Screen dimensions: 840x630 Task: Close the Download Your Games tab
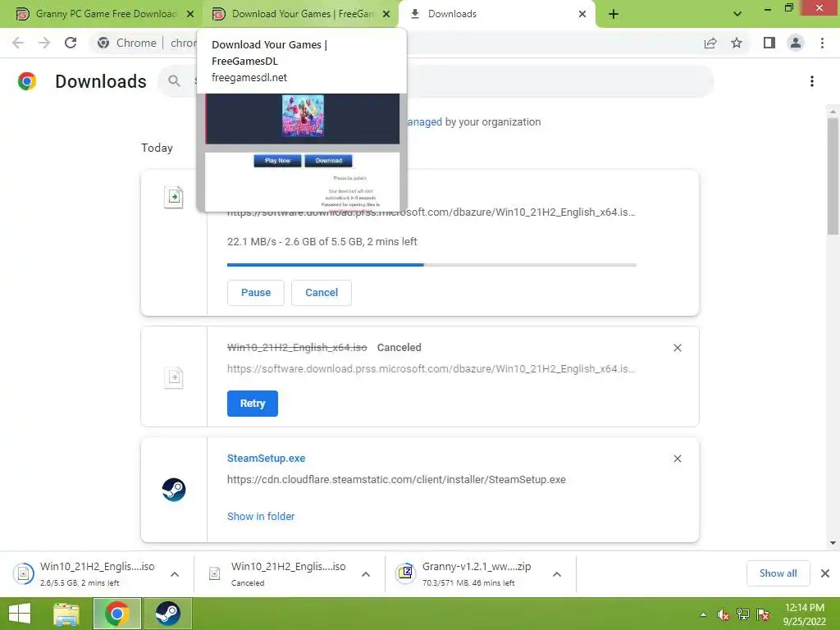click(x=386, y=14)
